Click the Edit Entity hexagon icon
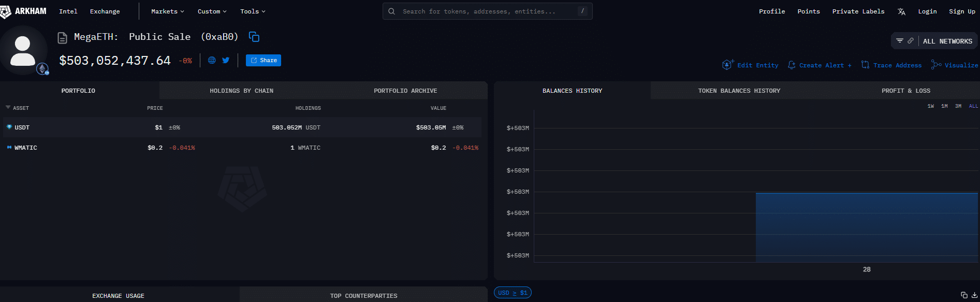The height and width of the screenshot is (302, 980). [727, 65]
